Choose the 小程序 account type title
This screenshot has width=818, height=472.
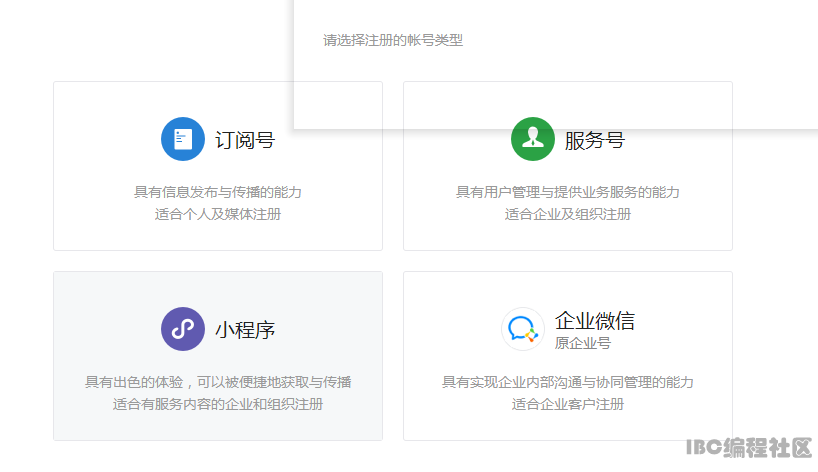point(245,330)
